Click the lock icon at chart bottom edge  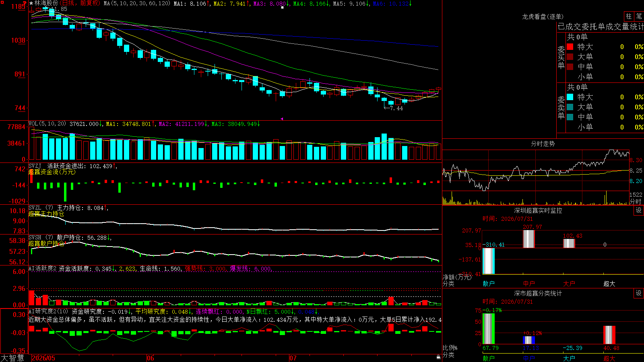(438, 357)
